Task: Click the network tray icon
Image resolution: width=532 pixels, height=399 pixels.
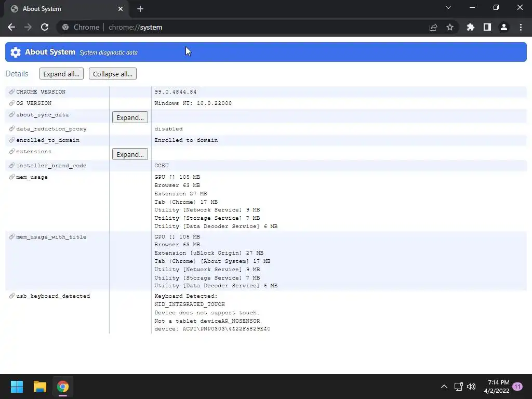Action: click(x=458, y=387)
